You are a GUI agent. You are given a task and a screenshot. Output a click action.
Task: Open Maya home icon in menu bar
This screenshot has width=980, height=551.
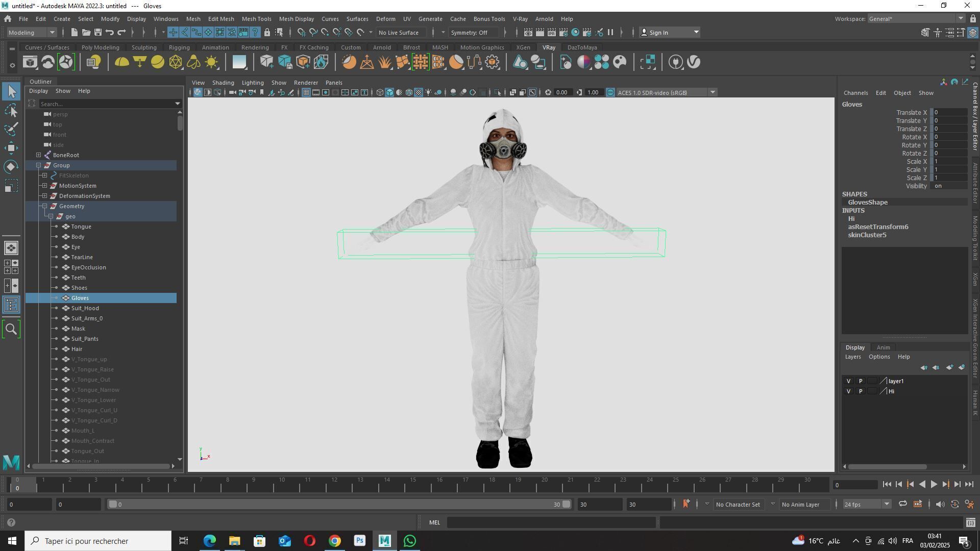point(8,19)
